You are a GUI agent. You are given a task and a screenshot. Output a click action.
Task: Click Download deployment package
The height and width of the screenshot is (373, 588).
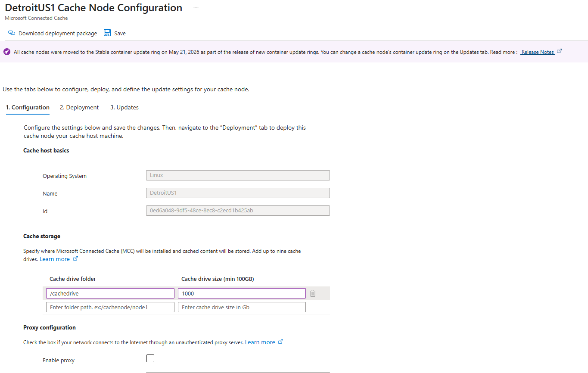coord(58,33)
